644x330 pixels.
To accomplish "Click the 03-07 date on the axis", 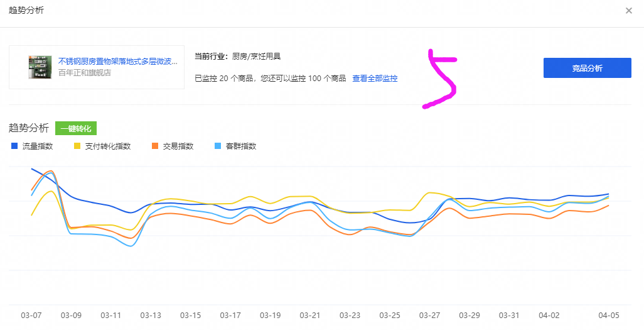I will tap(31, 316).
